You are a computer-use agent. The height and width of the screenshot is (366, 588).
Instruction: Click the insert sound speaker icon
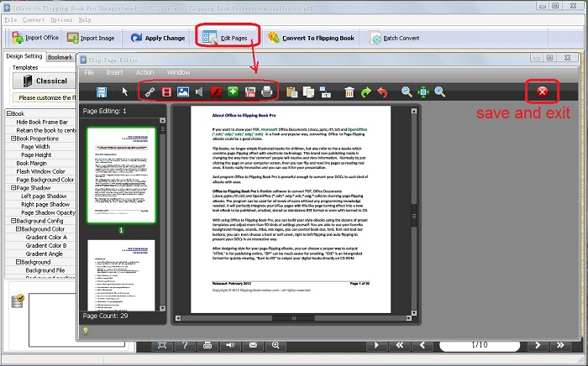pos(199,92)
